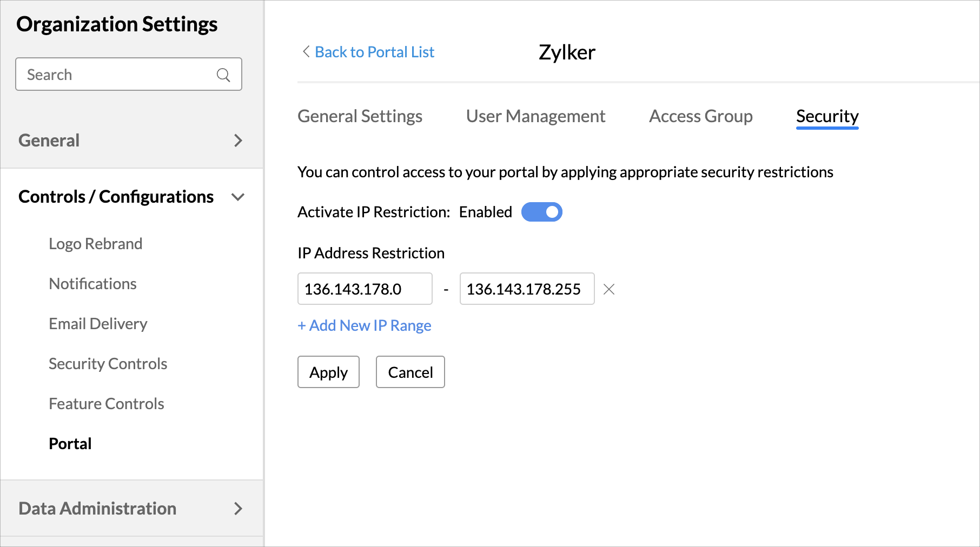Click the search magnifier icon

pyautogui.click(x=223, y=75)
